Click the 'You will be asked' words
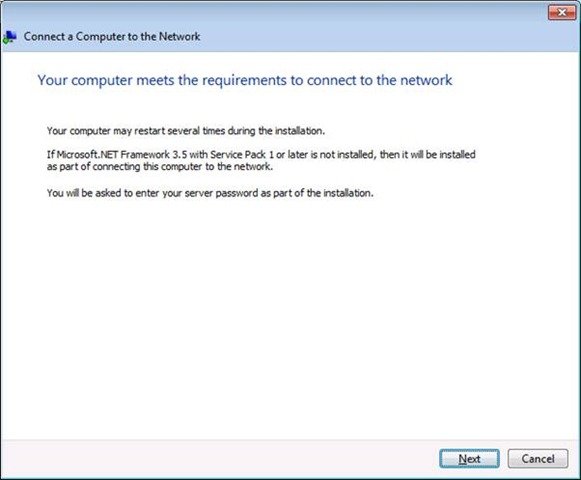The width and height of the screenshot is (581, 480). pos(84,193)
